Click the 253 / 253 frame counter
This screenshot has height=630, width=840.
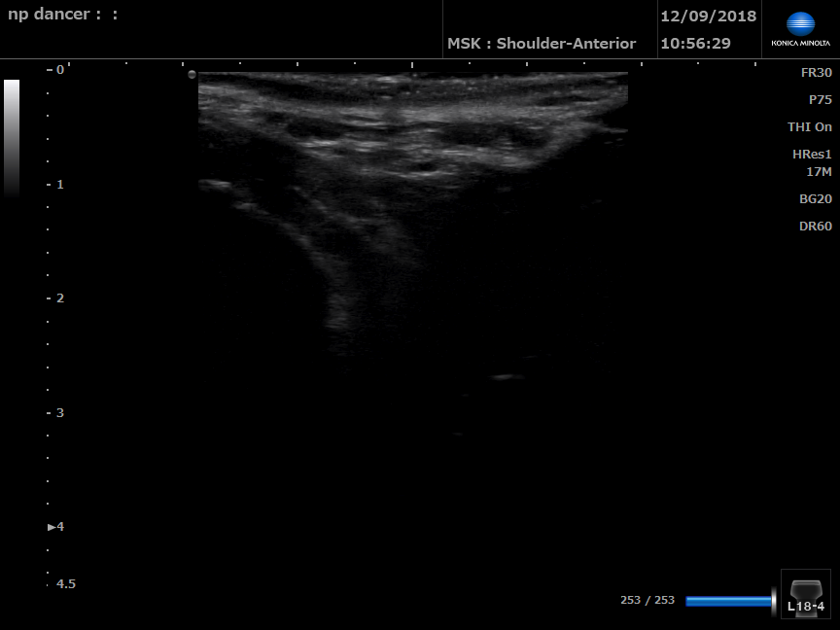tap(647, 600)
